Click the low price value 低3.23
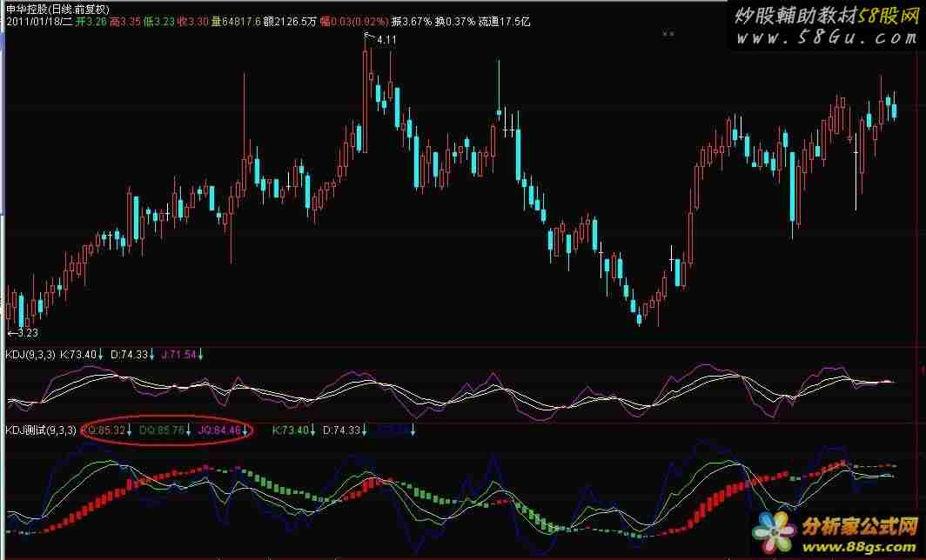Viewport: 926px width, 560px height. [159, 22]
